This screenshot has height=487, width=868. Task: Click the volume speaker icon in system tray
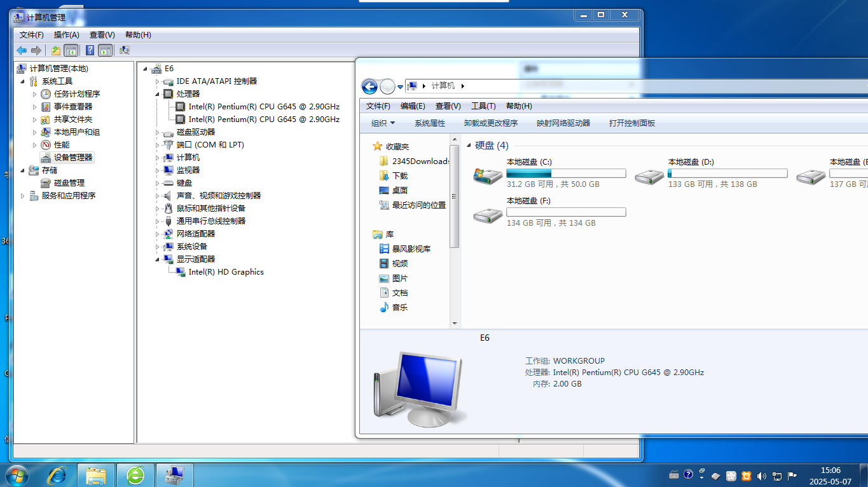point(762,476)
